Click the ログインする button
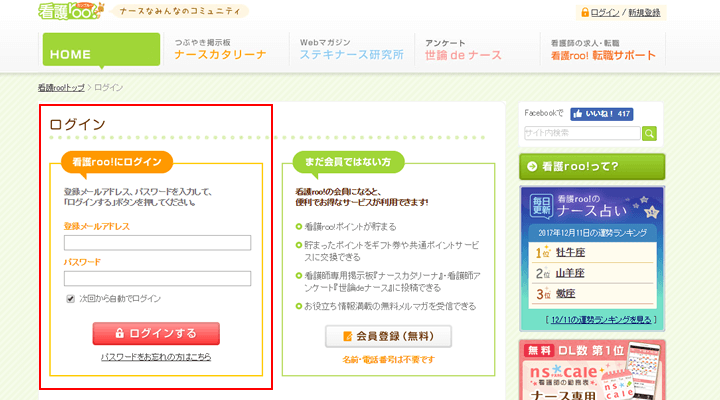The image size is (720, 400). [156, 333]
